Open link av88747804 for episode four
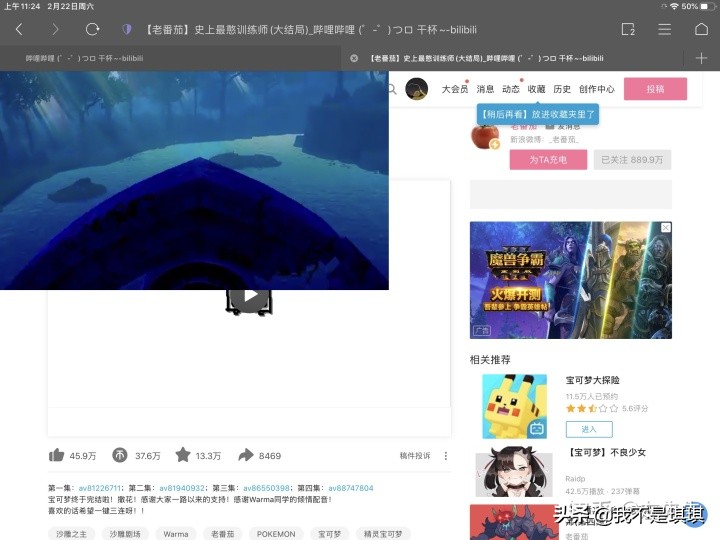The image size is (720, 540). tap(351, 488)
